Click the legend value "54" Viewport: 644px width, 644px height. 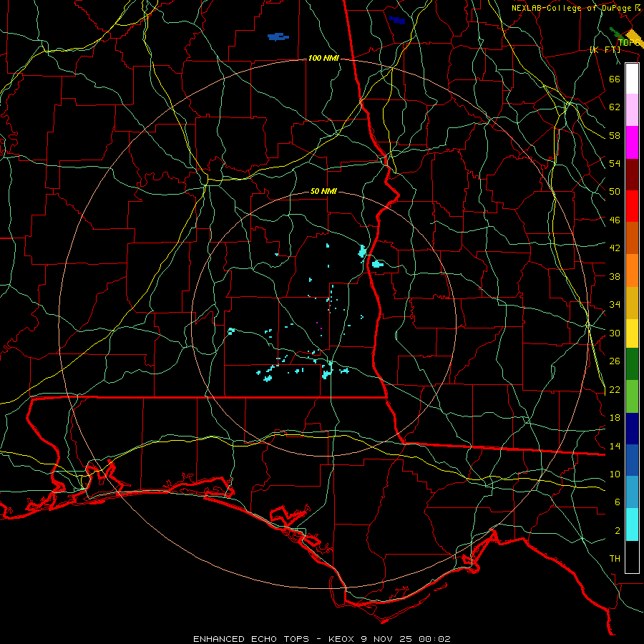pyautogui.click(x=615, y=163)
